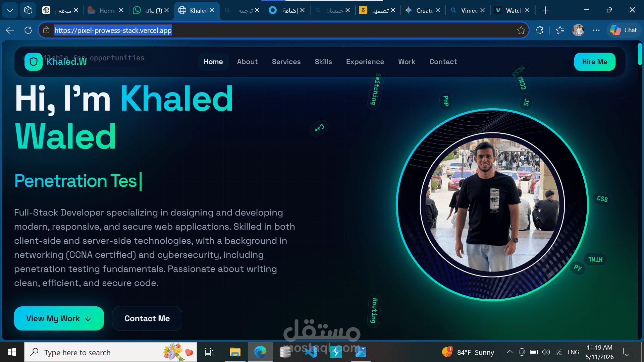Click the page vertical scrollbar thumb

[x=640, y=54]
